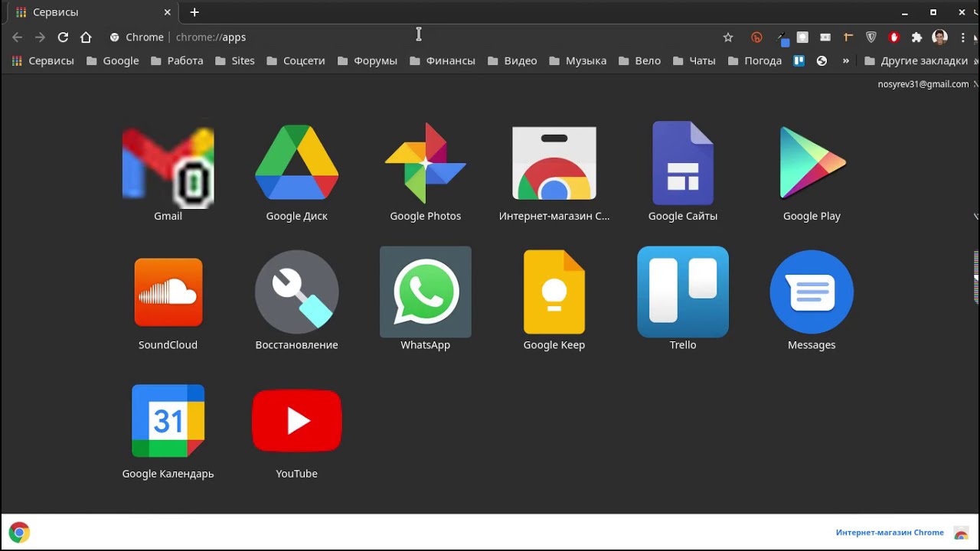Viewport: 980px width, 551px height.
Task: Open the Финансы bookmarks folder
Action: [442, 60]
